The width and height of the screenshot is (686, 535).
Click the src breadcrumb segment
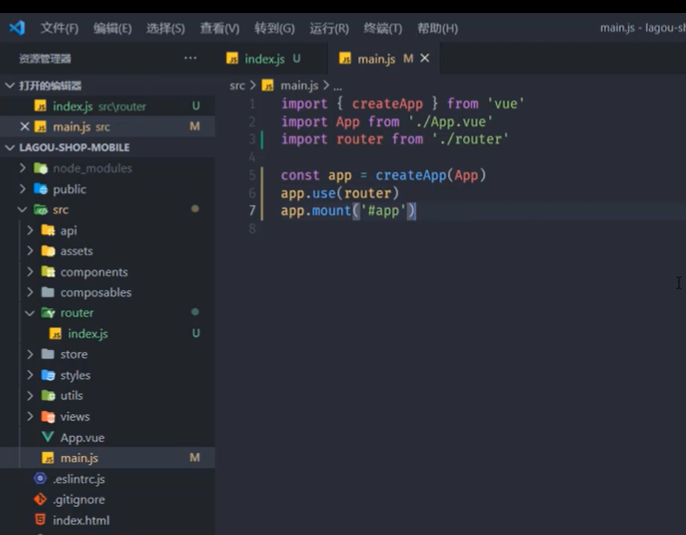(x=237, y=85)
